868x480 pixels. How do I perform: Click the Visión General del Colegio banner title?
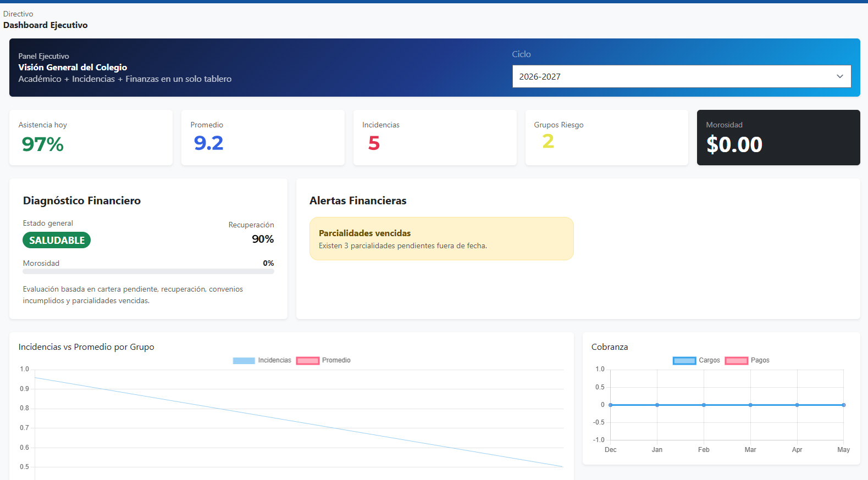click(x=73, y=67)
